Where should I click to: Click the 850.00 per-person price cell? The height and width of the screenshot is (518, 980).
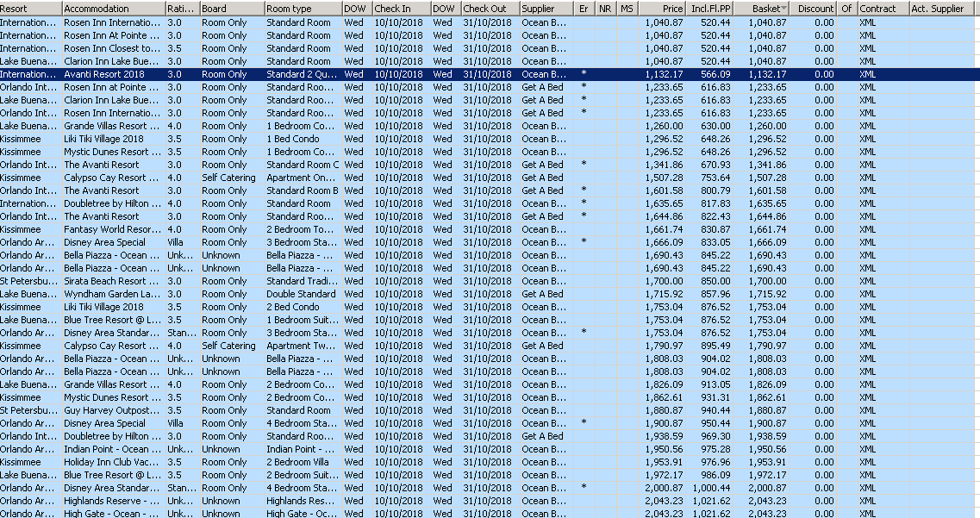click(x=709, y=281)
